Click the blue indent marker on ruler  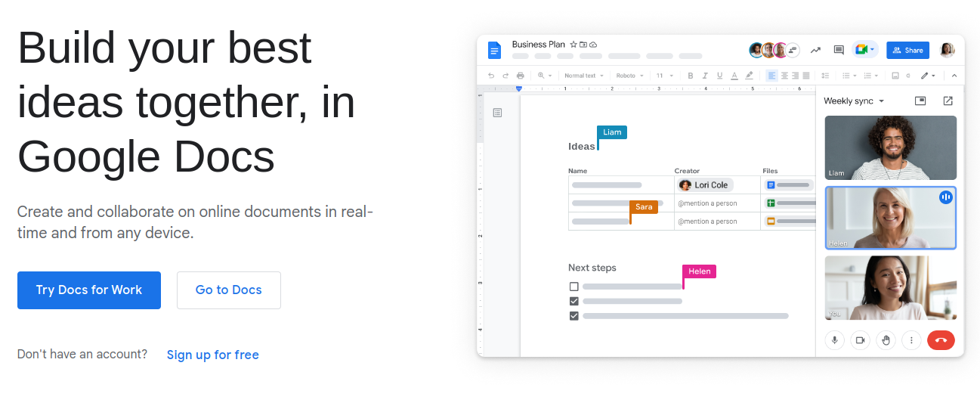pos(519,88)
